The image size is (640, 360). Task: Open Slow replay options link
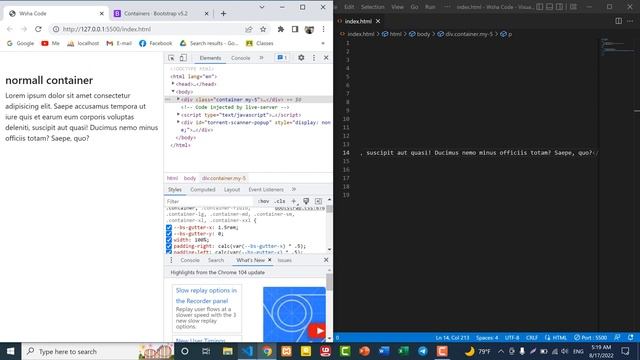(206, 296)
